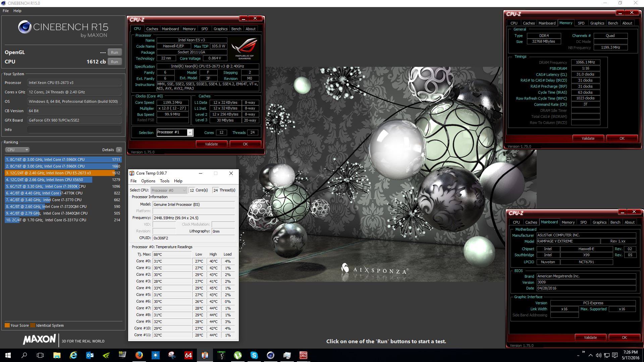The height and width of the screenshot is (362, 644).
Task: Open Core Temp Tools menu
Action: pos(165,181)
